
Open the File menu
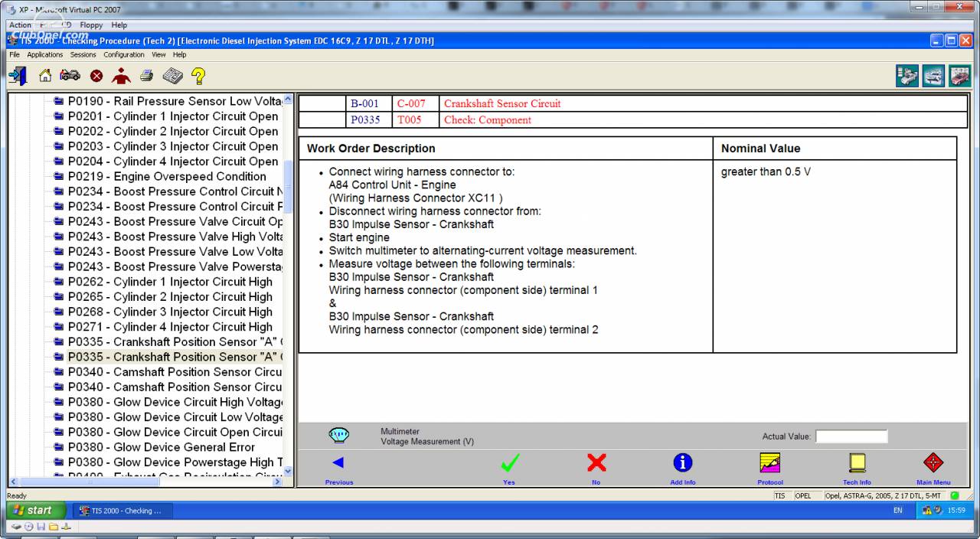coord(15,55)
